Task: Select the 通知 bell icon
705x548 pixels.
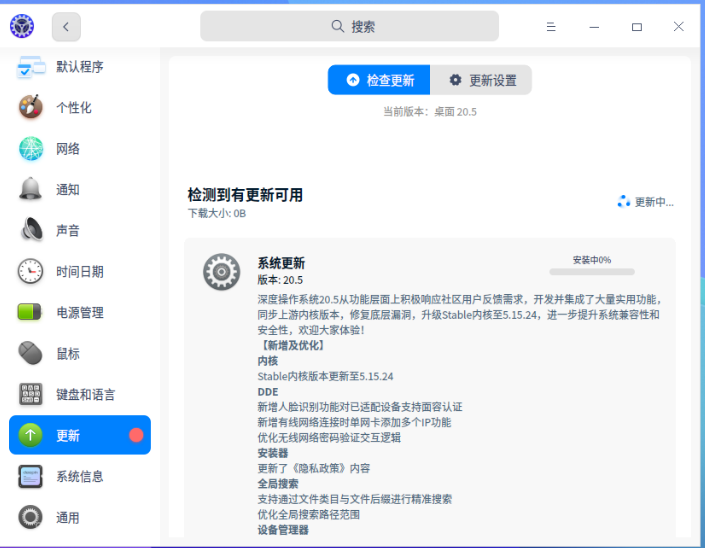Action: point(31,189)
